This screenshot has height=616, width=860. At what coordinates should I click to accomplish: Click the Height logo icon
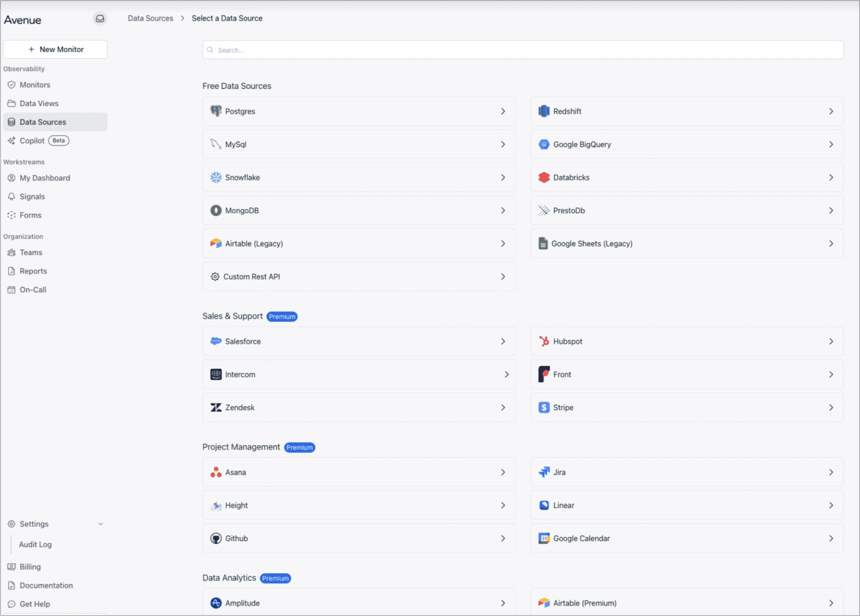click(x=216, y=505)
